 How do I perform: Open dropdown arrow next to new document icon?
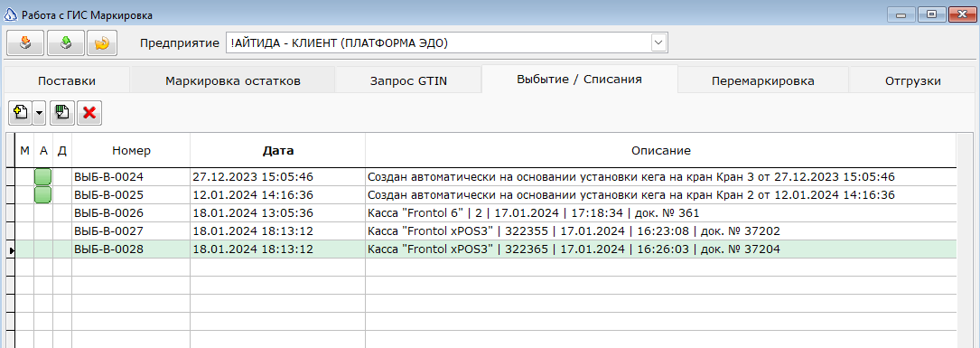click(39, 113)
